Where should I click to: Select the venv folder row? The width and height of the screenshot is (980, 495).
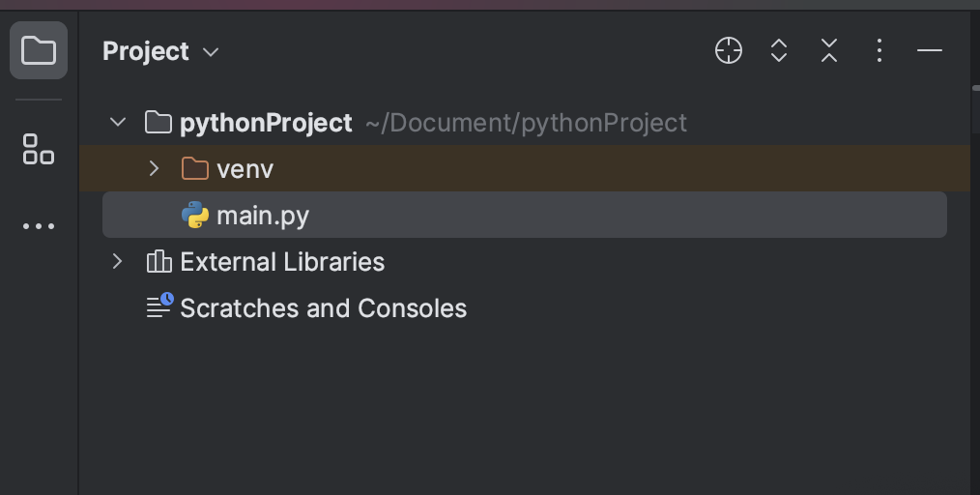pos(525,168)
